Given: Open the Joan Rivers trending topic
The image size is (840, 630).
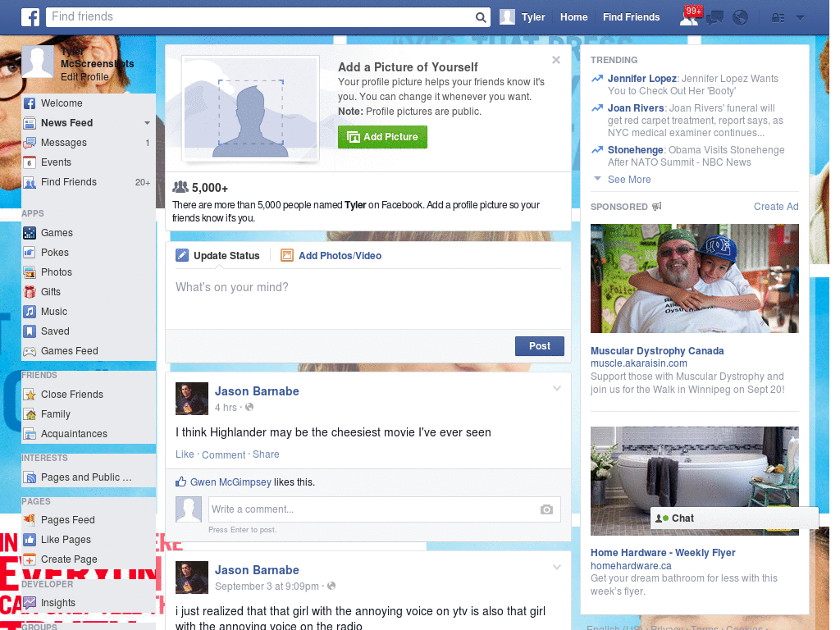Looking at the screenshot, I should pos(636,108).
